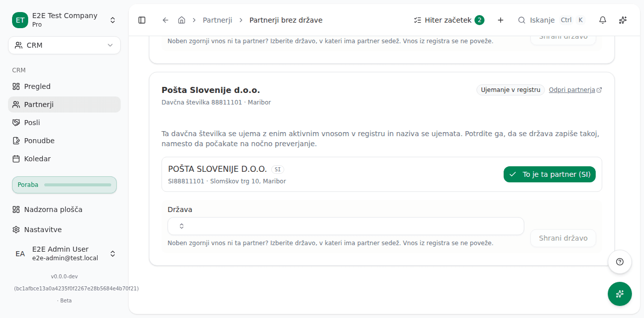Click Shrani državo for Pošta Slovenije

pyautogui.click(x=563, y=238)
